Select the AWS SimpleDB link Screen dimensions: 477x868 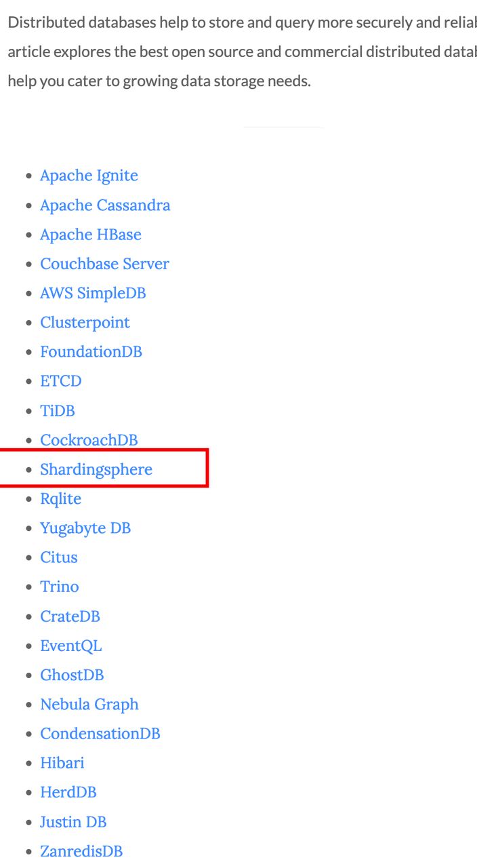click(x=93, y=293)
